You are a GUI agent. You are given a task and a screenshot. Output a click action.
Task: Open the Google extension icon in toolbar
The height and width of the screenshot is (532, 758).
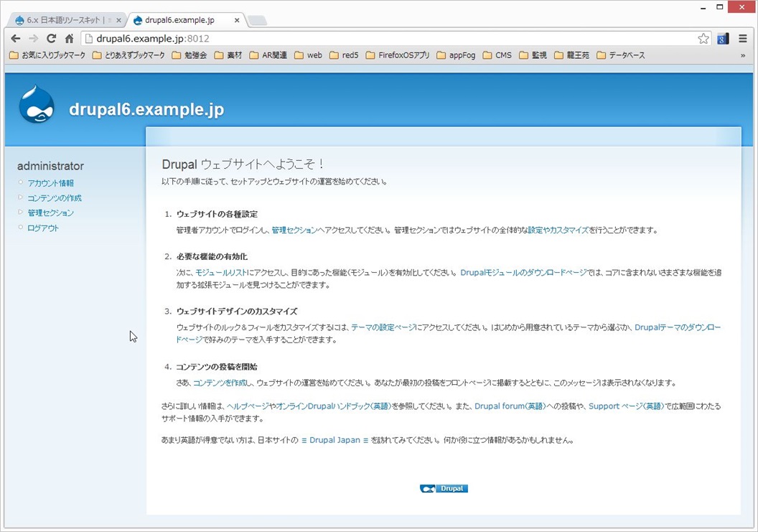point(723,39)
